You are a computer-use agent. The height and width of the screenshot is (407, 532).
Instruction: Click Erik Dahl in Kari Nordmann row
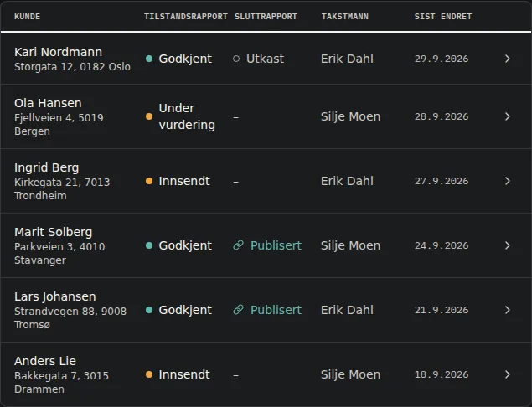[x=347, y=59]
